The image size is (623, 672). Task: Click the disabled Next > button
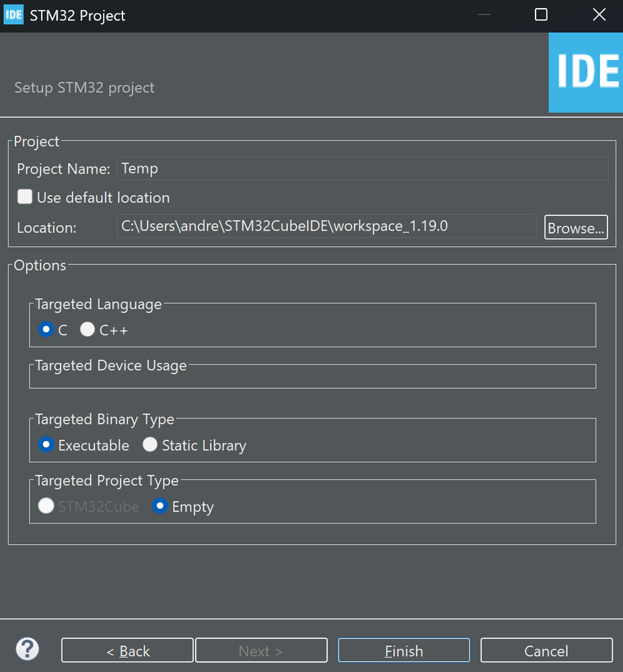[x=261, y=650]
